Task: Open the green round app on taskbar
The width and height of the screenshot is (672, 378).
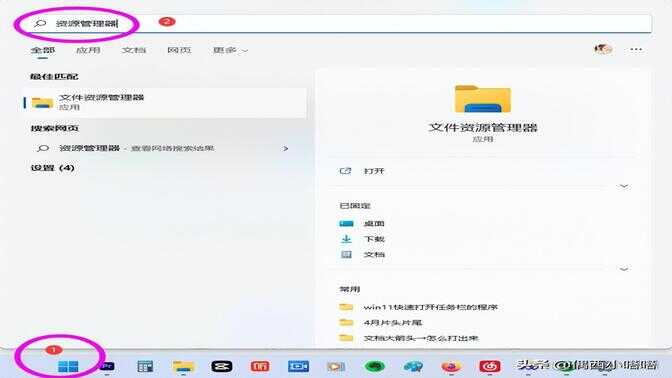Action: pos(375,366)
